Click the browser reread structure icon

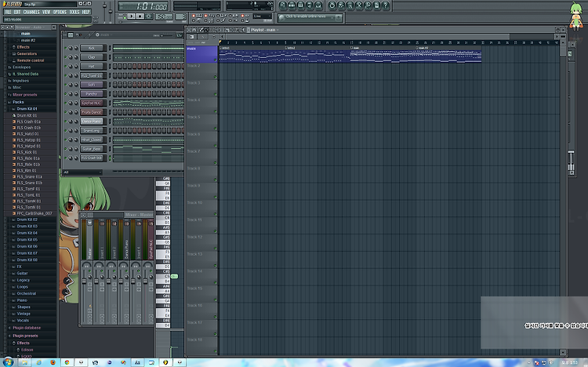point(8,27)
